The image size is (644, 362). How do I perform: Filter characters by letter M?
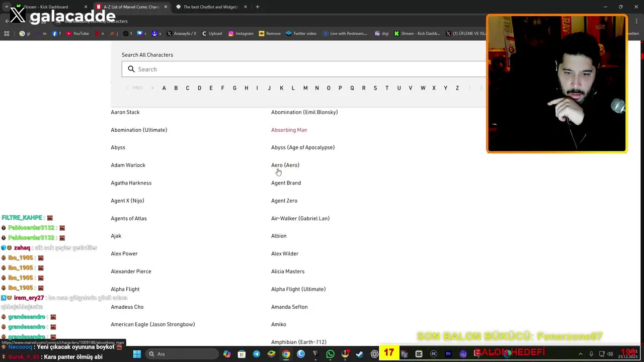(305, 88)
